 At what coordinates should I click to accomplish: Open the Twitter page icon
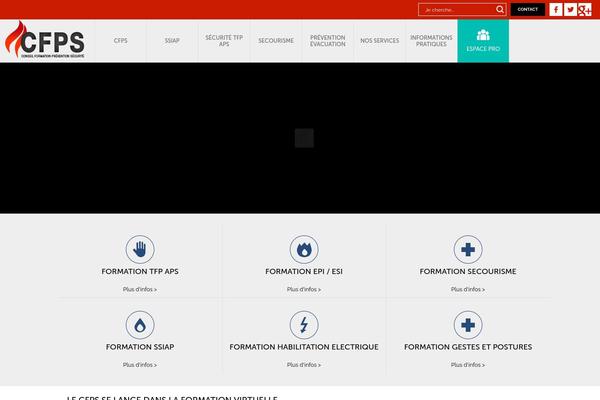coord(570,10)
